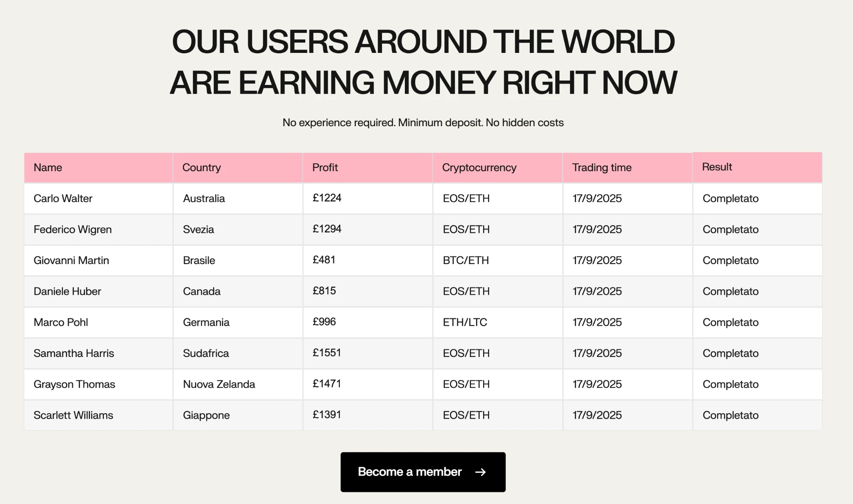Select the Nuova Zelanda country cell
This screenshot has height=504, width=853.
point(238,384)
